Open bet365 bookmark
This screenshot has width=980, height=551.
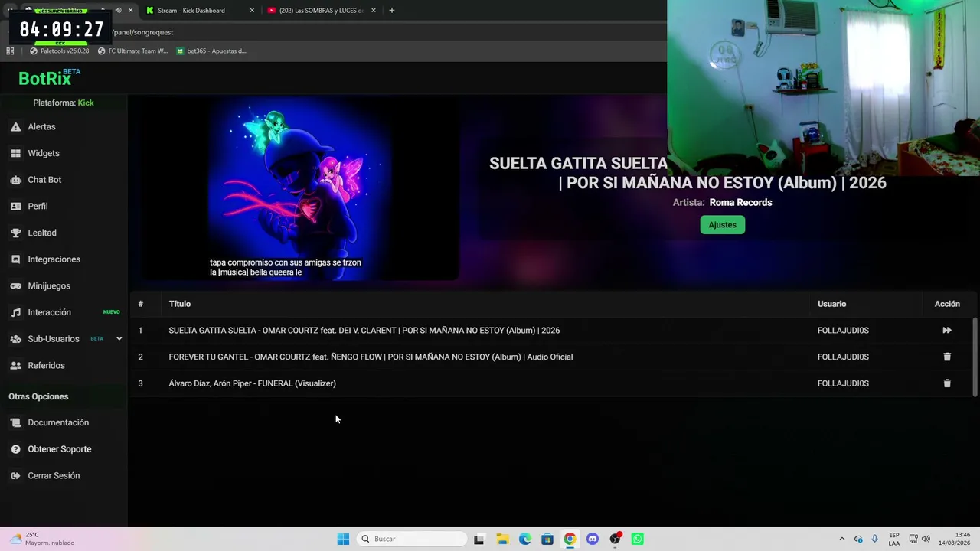point(211,51)
